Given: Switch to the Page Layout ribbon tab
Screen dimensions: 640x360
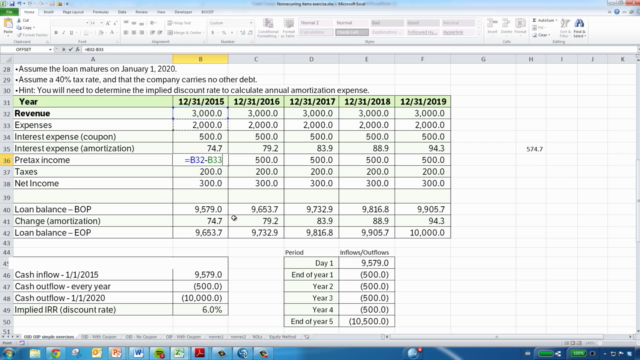Looking at the screenshot, I should pyautogui.click(x=73, y=12).
